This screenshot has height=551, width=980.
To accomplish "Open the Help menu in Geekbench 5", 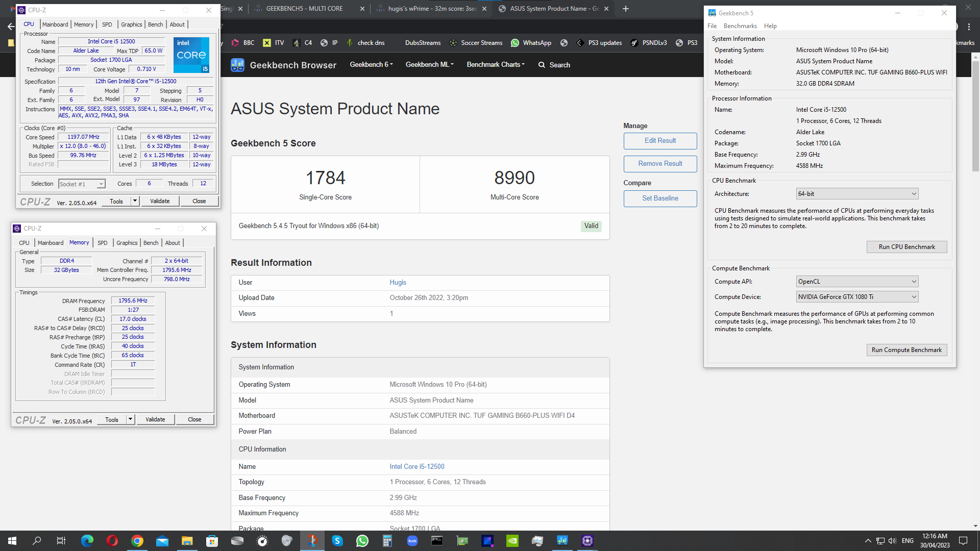I will coord(770,26).
